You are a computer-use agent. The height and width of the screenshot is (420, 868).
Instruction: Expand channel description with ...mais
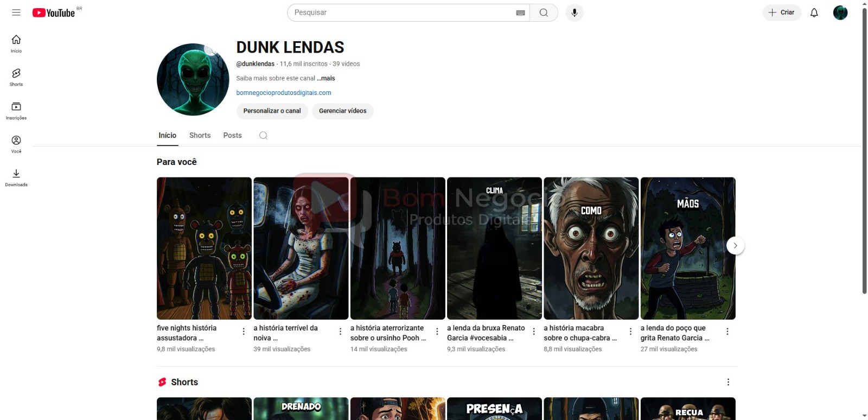(x=326, y=78)
